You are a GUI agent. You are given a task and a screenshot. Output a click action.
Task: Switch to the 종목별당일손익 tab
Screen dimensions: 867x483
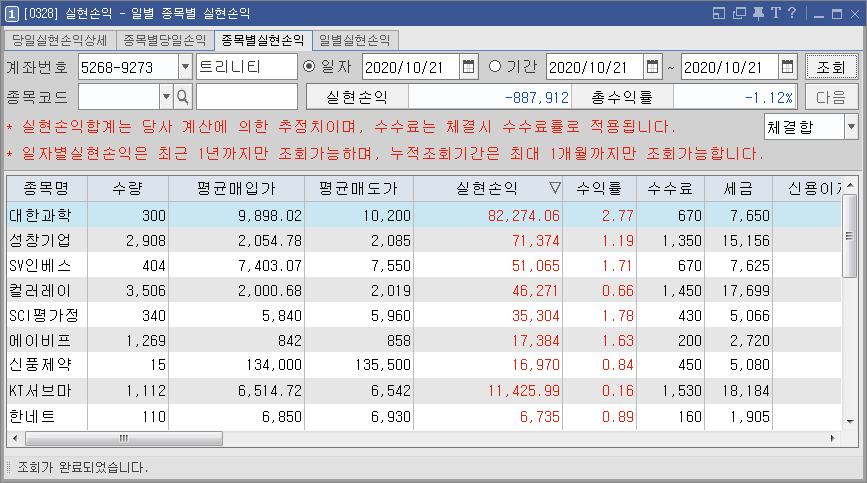click(x=165, y=40)
